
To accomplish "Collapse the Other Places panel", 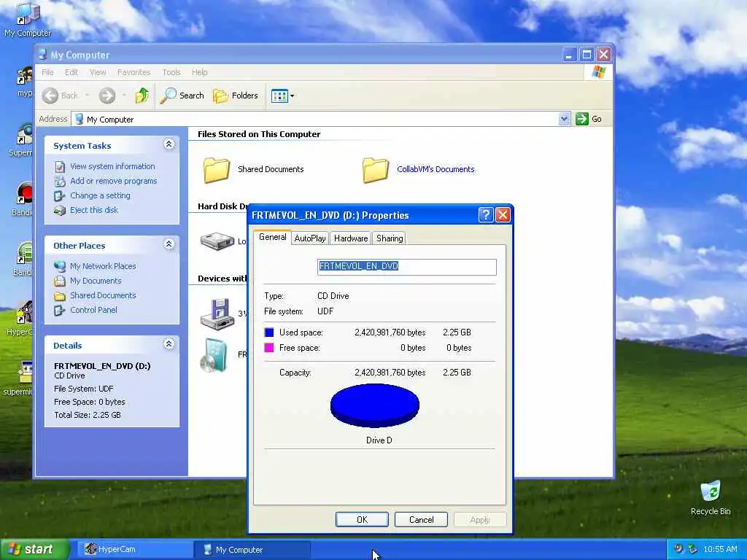I will click(169, 244).
